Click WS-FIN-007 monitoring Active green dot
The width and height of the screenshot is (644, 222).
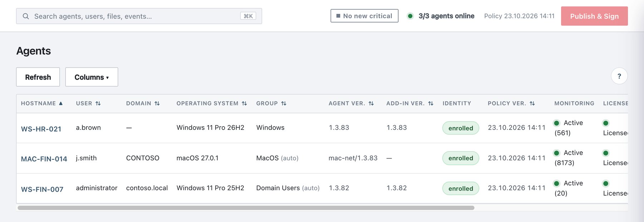[x=557, y=183]
